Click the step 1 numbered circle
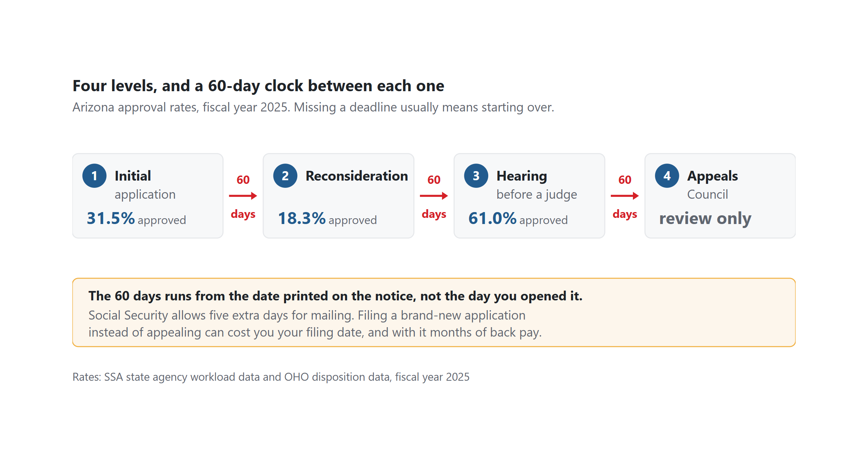The image size is (868, 456). click(x=94, y=176)
